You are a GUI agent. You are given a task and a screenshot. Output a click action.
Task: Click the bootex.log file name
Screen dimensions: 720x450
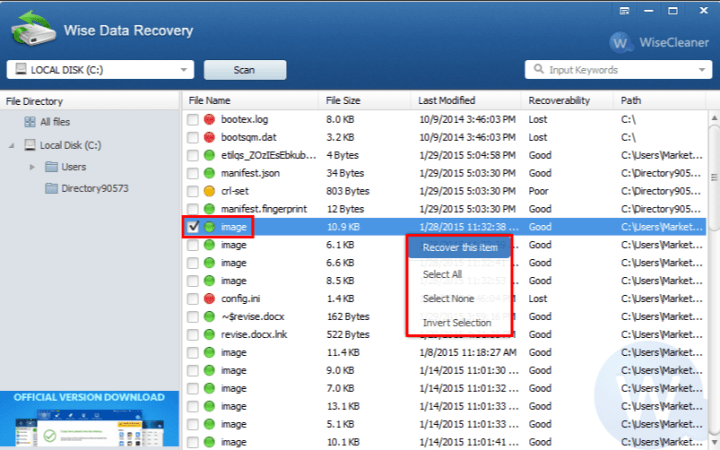(x=244, y=119)
